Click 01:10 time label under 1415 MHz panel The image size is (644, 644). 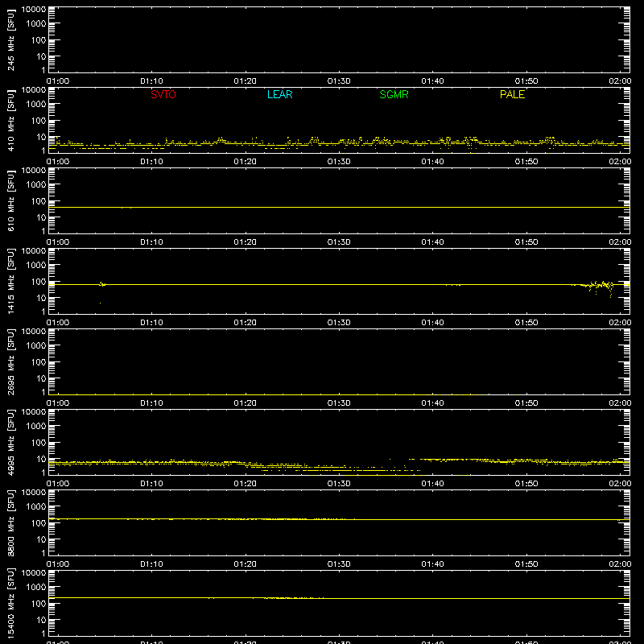click(151, 323)
